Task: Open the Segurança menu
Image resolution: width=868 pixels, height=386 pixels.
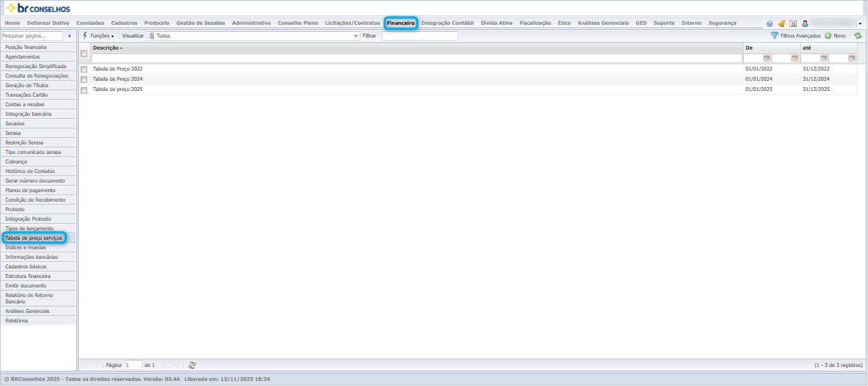Action: (722, 23)
